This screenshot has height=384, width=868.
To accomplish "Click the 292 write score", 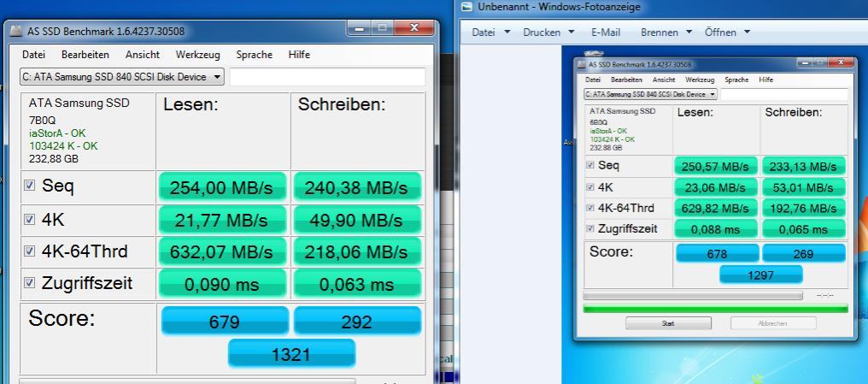I will [357, 321].
